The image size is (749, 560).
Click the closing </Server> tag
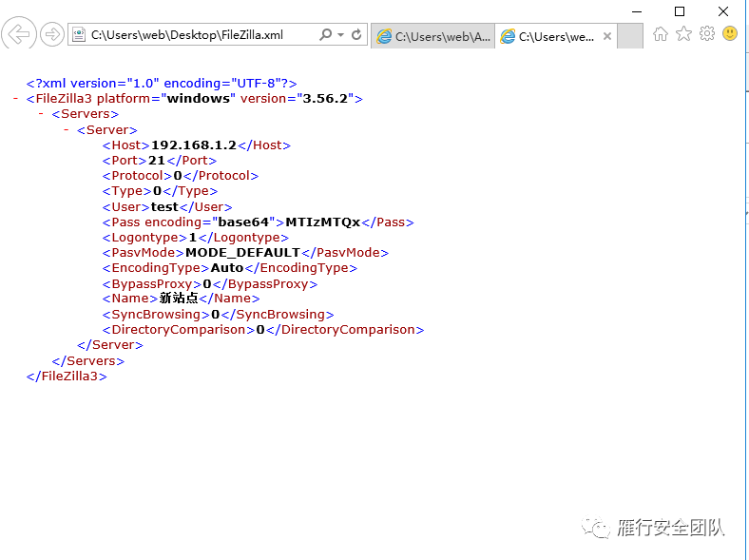point(110,344)
